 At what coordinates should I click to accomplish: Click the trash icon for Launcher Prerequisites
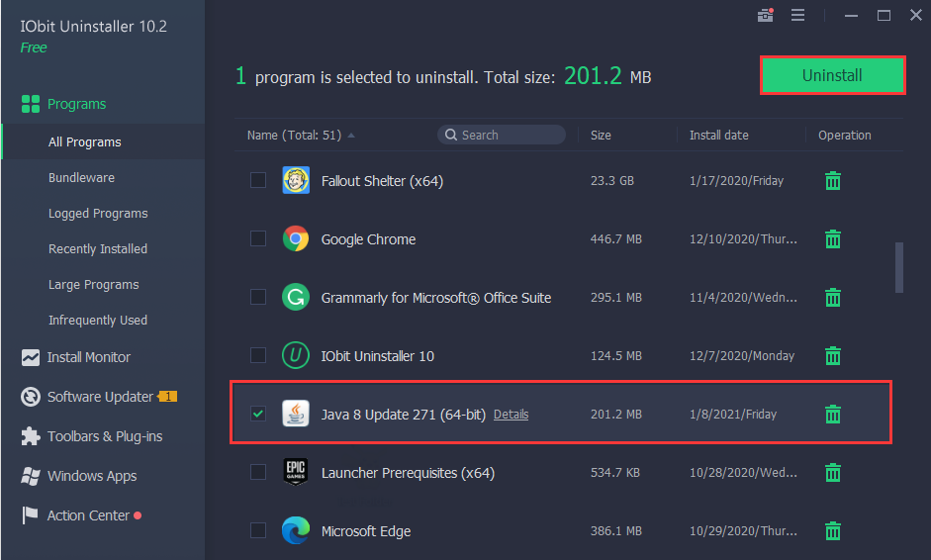click(833, 472)
